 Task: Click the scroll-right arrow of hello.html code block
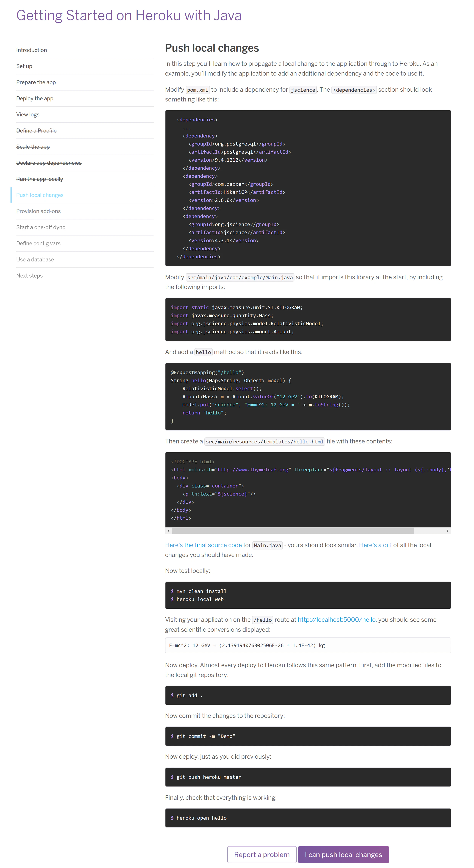click(x=447, y=531)
